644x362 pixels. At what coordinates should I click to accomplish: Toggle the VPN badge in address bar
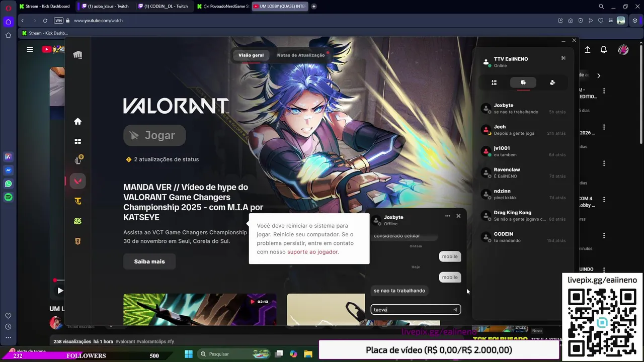(58, 21)
